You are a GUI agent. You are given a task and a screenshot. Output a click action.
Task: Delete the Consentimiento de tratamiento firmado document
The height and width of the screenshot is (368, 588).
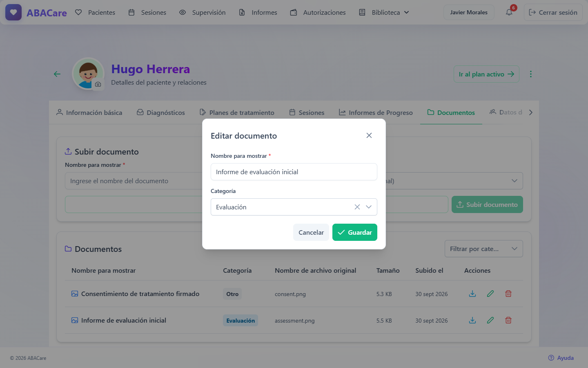click(x=508, y=294)
